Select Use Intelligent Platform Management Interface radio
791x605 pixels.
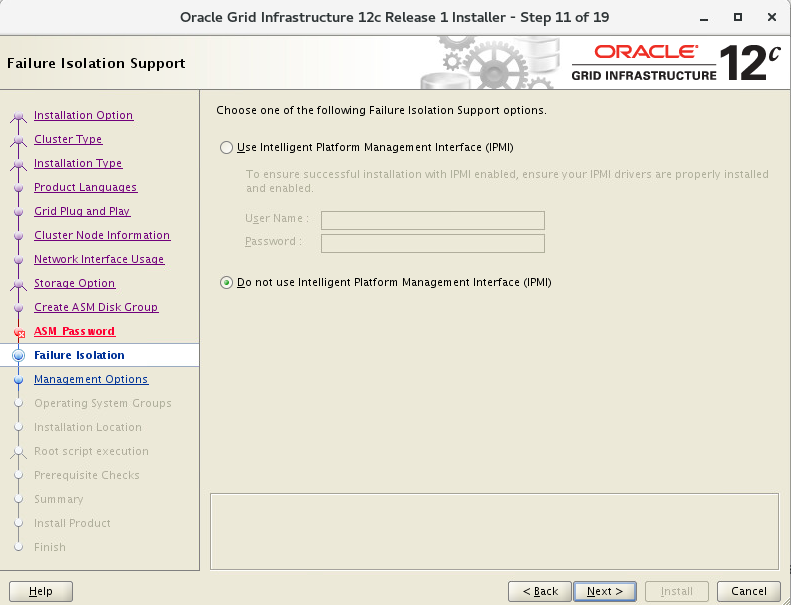tap(227, 147)
